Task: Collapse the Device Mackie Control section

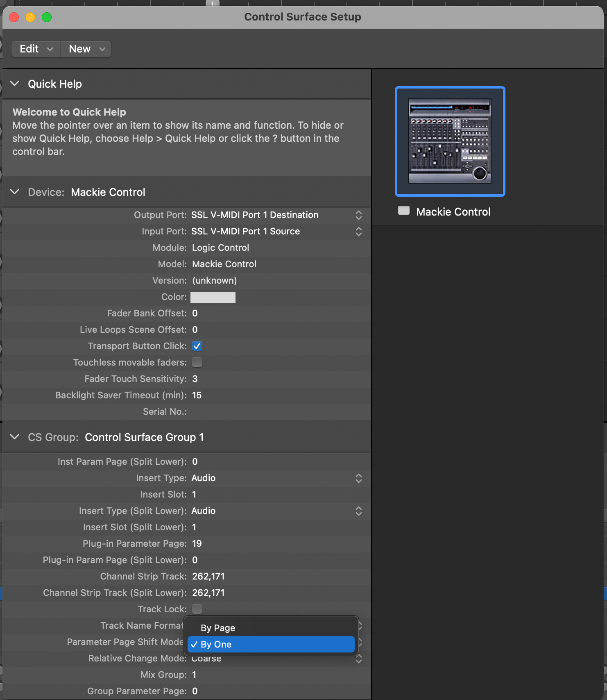Action: point(15,192)
